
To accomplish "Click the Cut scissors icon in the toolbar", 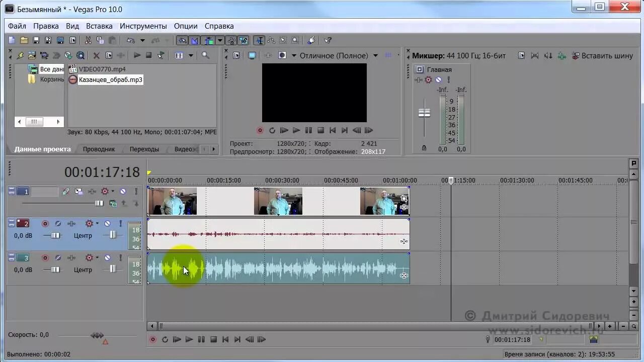I will pyautogui.click(x=88, y=40).
